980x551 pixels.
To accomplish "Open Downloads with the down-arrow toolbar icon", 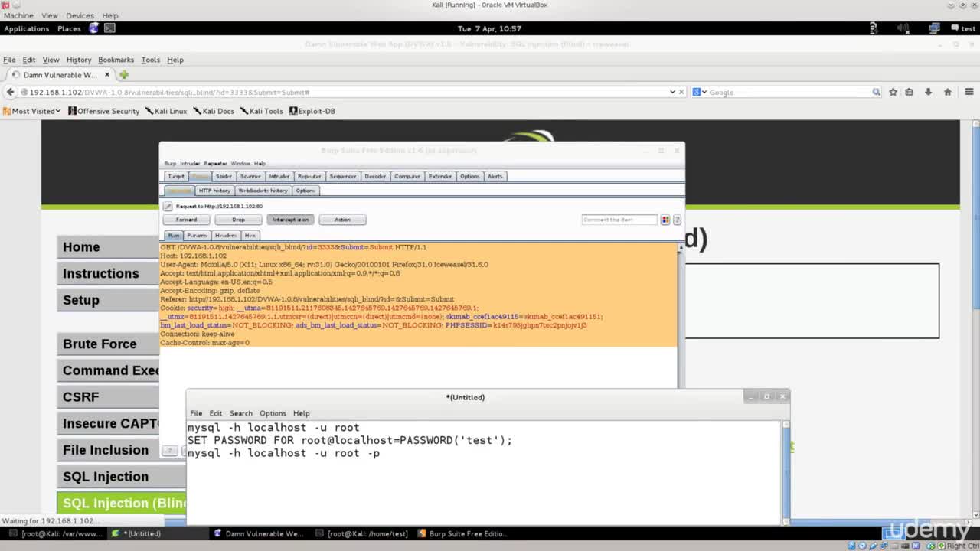I will click(x=928, y=92).
